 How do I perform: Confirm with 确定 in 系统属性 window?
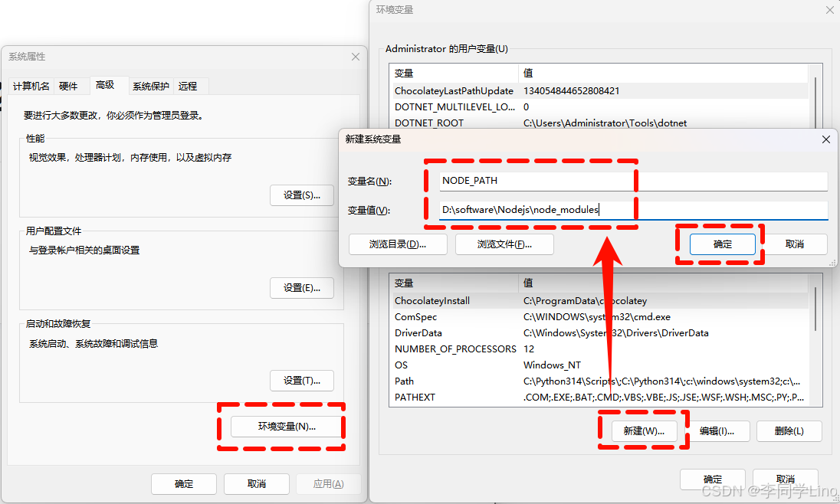(184, 484)
